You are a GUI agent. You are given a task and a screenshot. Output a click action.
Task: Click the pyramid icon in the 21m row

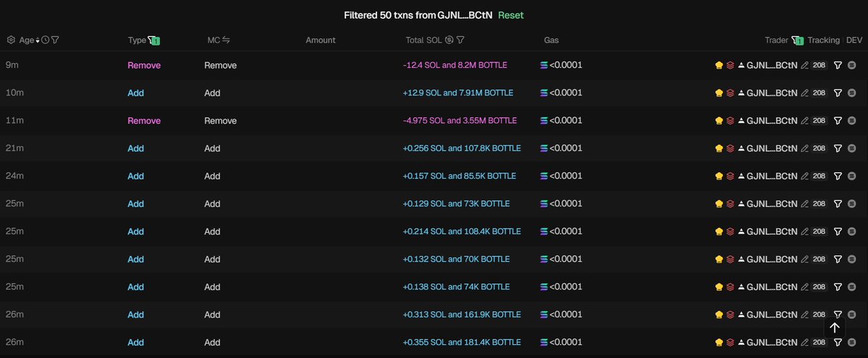coord(741,148)
